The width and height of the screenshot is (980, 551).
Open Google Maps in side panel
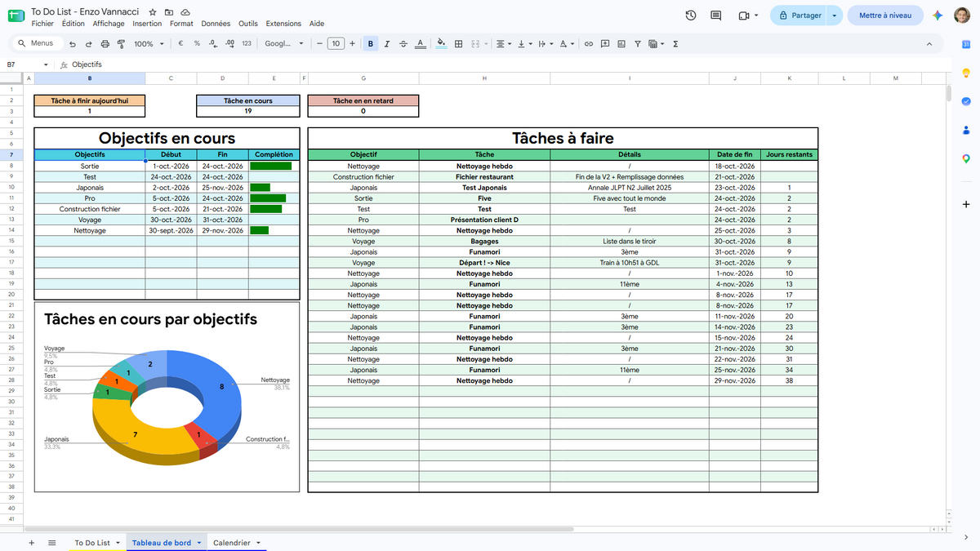pos(965,158)
